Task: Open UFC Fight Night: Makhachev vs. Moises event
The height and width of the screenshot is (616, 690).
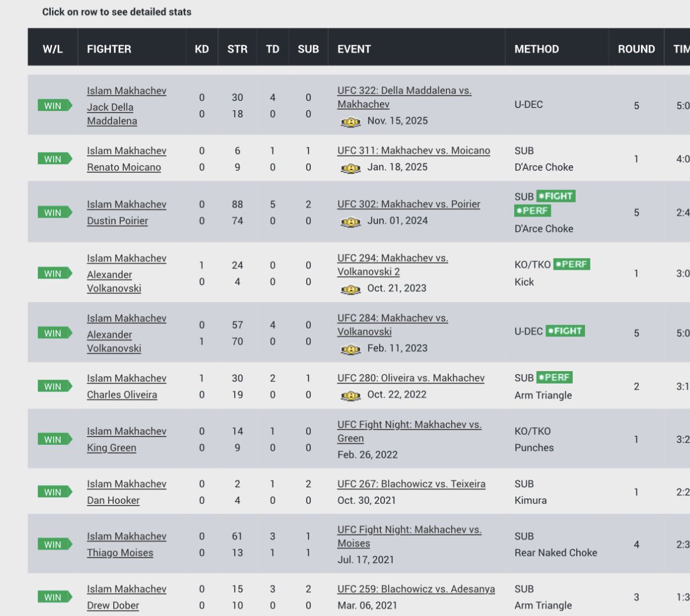Action: (x=409, y=536)
